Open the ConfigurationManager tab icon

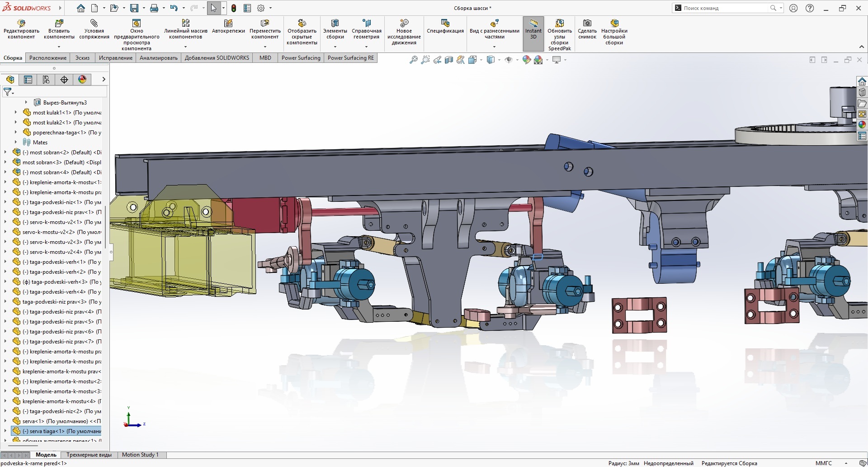click(x=46, y=80)
